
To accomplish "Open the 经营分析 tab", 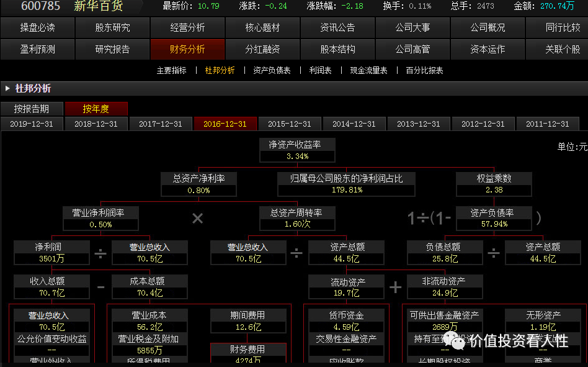I will 187,27.
